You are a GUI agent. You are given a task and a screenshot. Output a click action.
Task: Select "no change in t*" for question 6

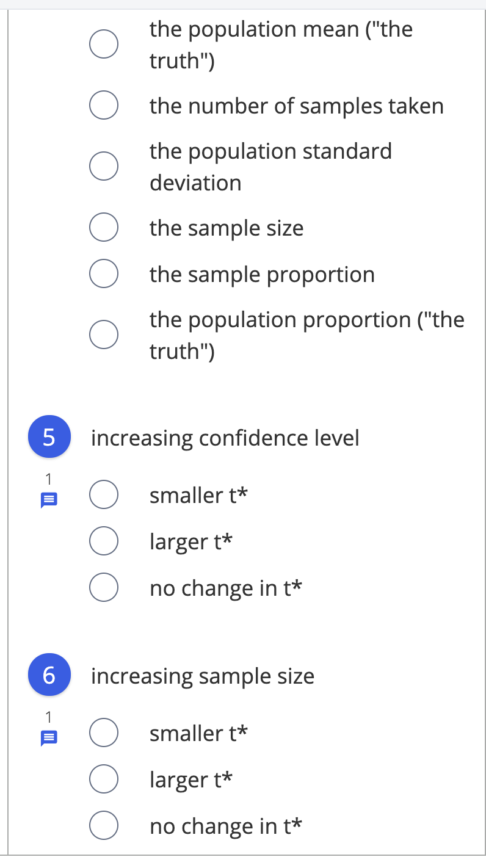[x=103, y=825]
